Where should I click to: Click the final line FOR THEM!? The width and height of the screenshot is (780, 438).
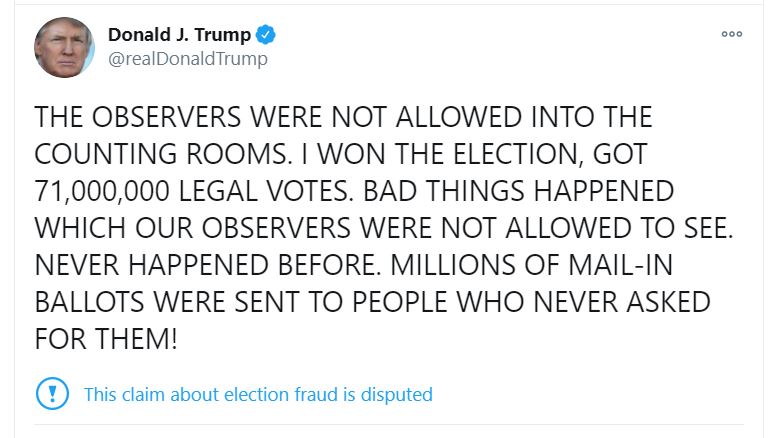pos(106,339)
